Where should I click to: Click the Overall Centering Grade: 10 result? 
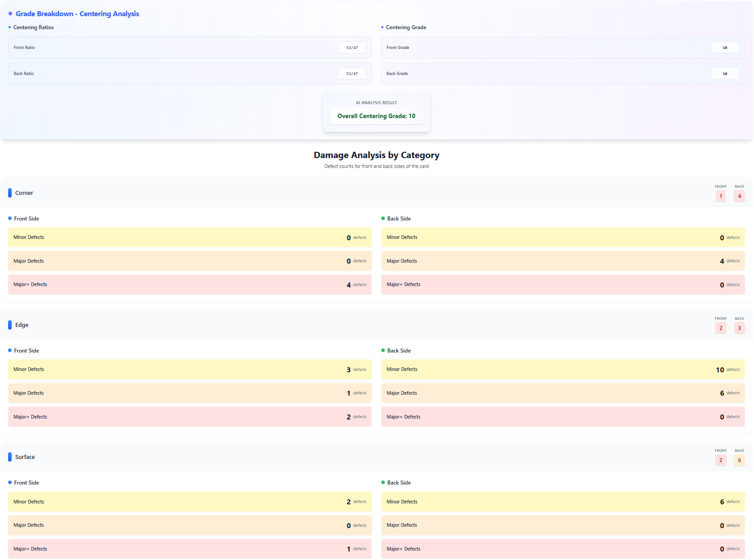point(376,116)
